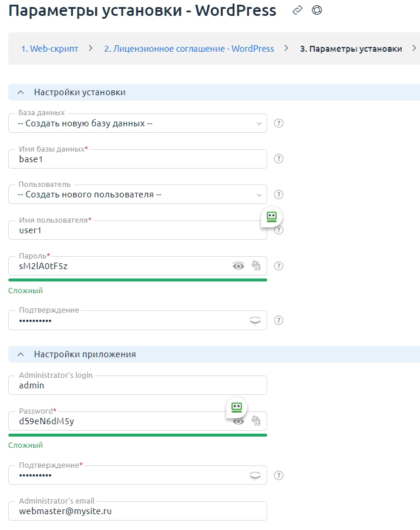Collapse the Настройки приложения section
420x530 pixels.
pyautogui.click(x=21, y=354)
